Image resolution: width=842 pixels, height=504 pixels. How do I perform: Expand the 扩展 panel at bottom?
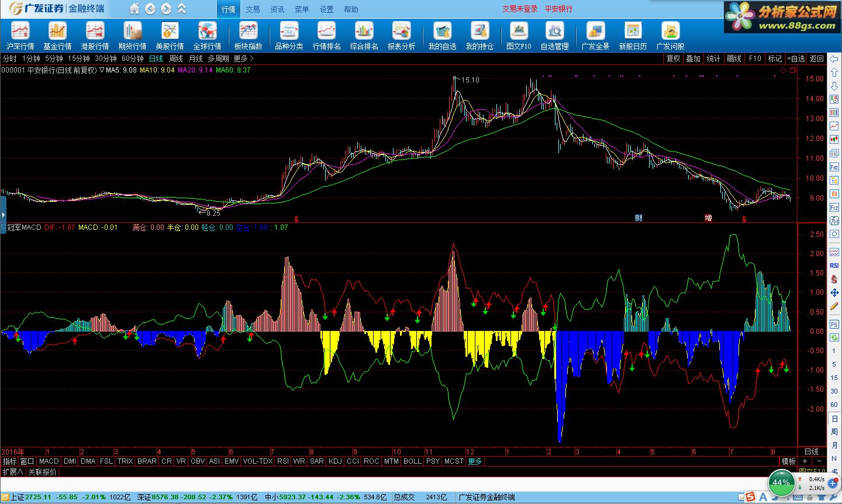coord(12,472)
